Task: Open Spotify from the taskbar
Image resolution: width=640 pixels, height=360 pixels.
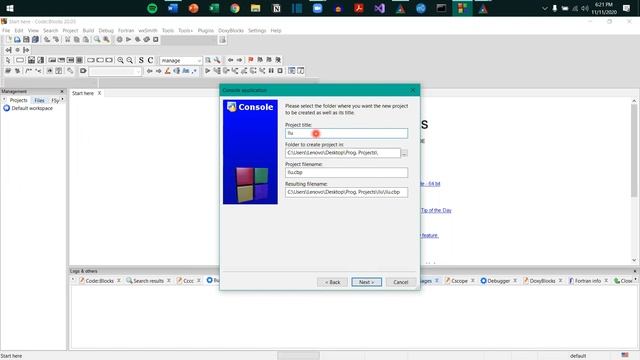Action: (152, 8)
